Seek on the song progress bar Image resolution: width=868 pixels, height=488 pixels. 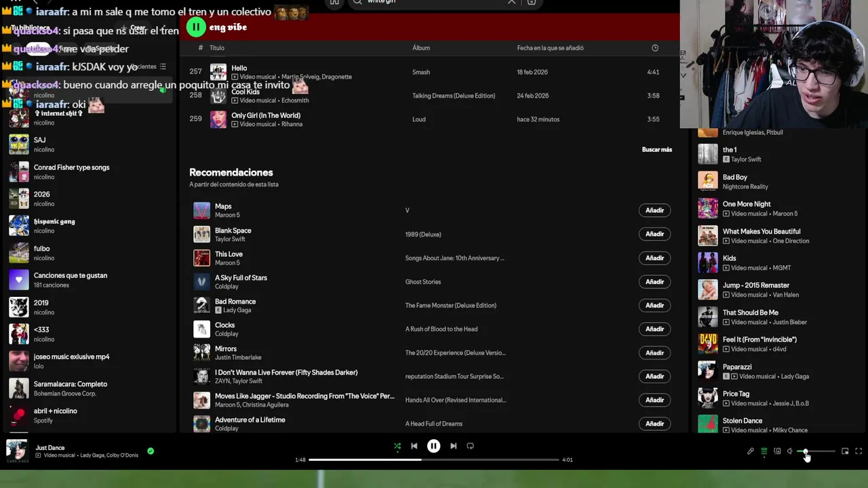point(434,460)
